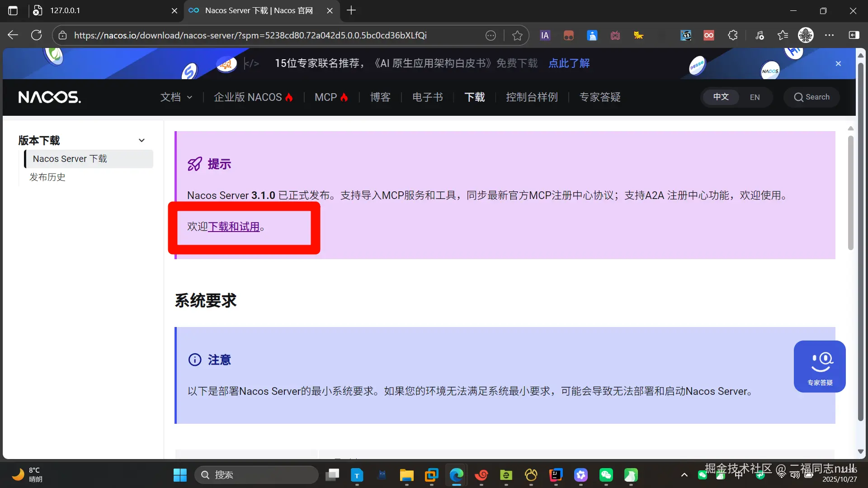Open 专家答疑 in the navigation bar
The image size is (868, 488).
click(600, 97)
